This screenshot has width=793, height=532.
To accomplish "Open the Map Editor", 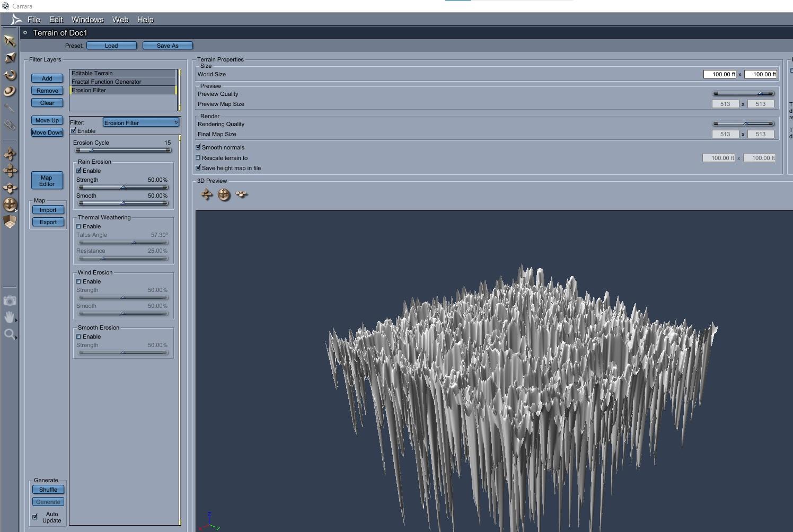I will [x=47, y=181].
